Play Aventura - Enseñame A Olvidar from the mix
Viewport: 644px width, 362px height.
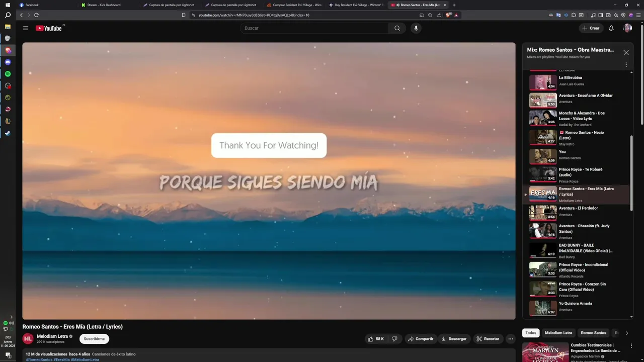[576, 100]
